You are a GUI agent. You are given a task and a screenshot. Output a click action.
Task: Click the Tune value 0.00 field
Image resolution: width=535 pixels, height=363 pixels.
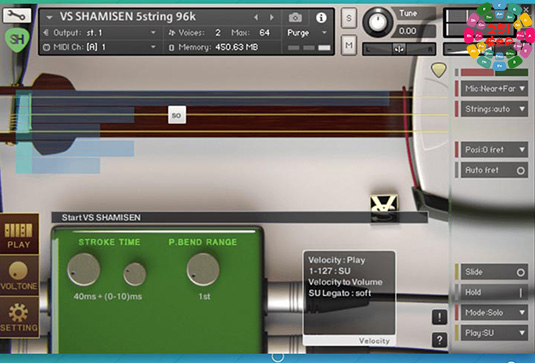(413, 31)
